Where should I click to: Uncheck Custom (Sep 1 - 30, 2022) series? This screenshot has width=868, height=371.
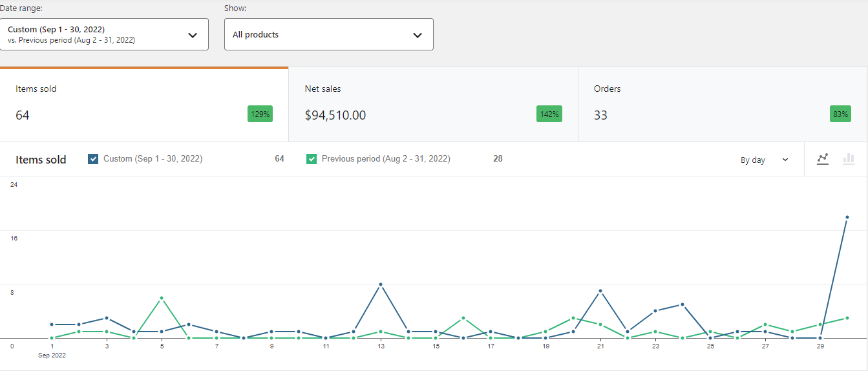pyautogui.click(x=93, y=159)
